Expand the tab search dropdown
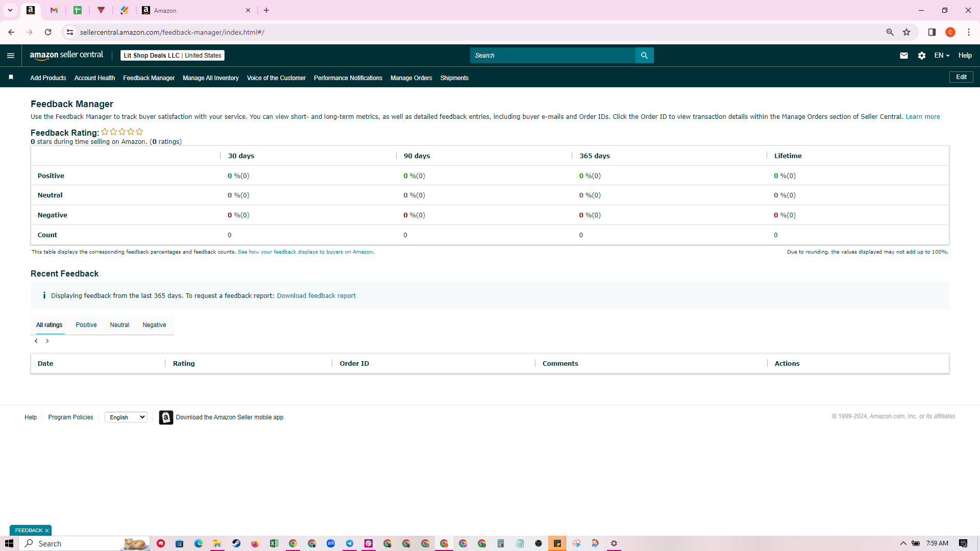The height and width of the screenshot is (551, 980). point(10,10)
